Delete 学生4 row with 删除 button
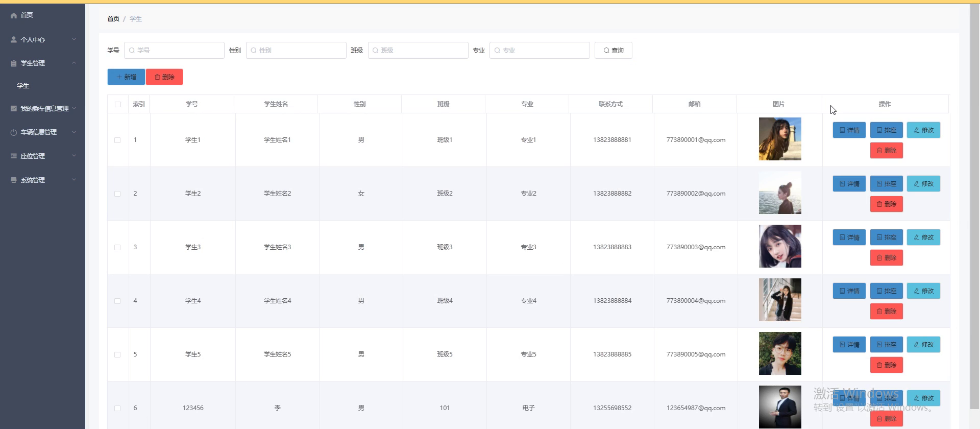 pyautogui.click(x=887, y=312)
